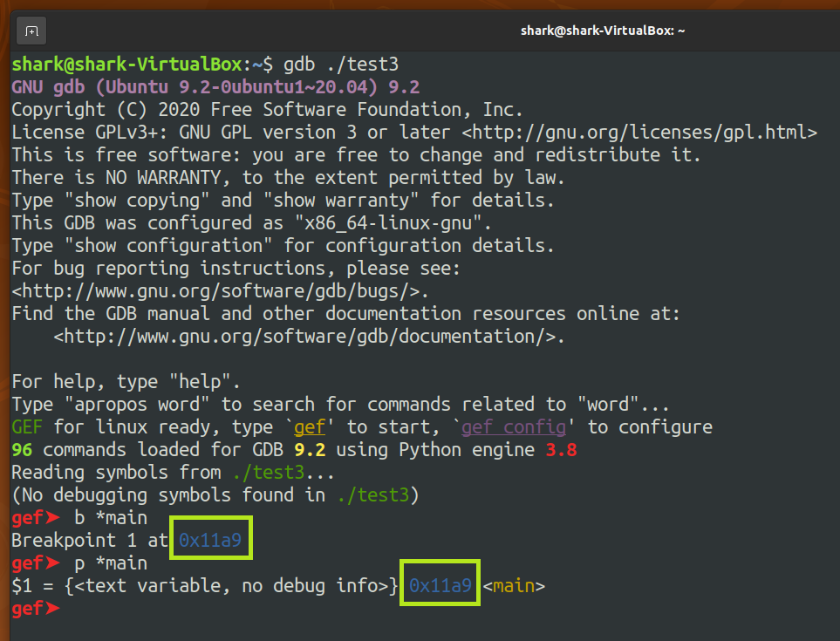Click the 'b *main' command

[x=111, y=518]
